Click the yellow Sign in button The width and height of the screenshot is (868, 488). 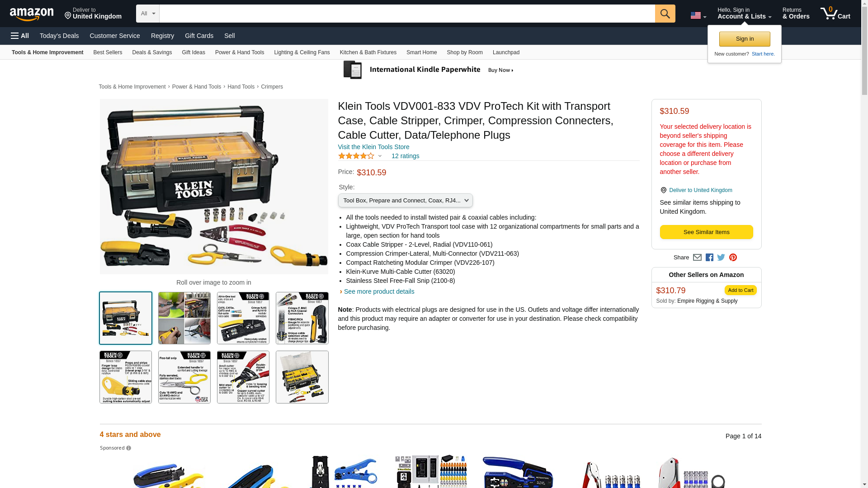745,39
